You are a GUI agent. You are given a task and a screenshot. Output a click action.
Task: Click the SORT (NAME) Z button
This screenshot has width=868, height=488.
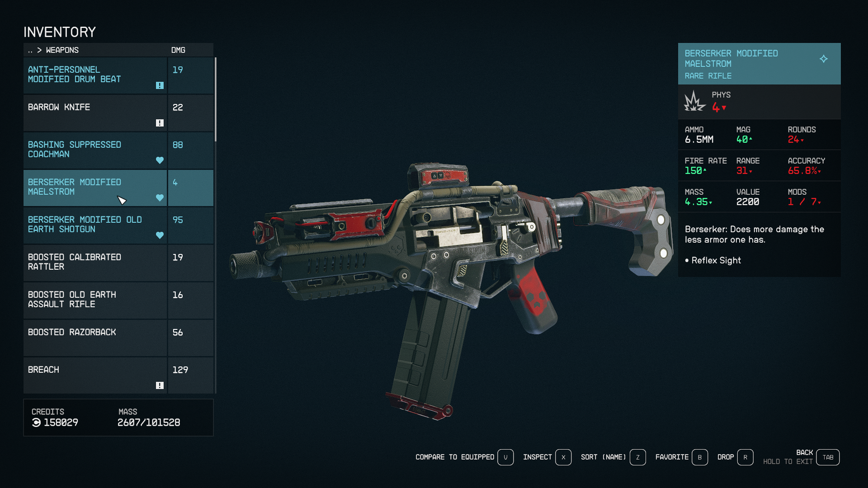[x=638, y=457]
